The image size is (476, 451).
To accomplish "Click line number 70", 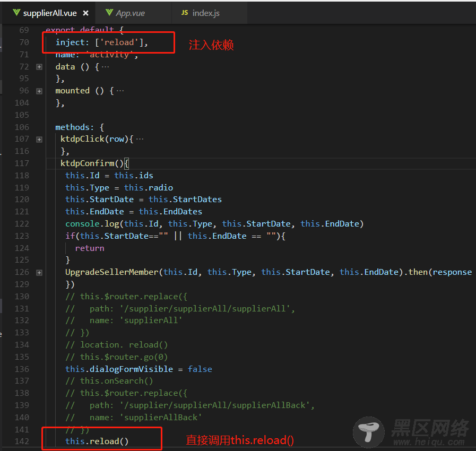I will (24, 42).
